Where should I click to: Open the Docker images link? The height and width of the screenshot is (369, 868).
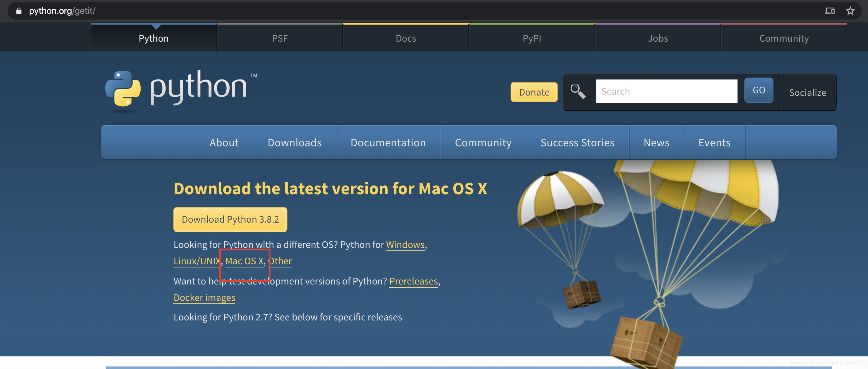tap(204, 297)
